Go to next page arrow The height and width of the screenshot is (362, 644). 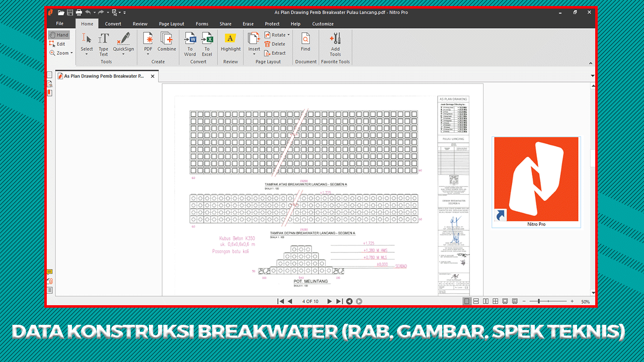coord(330,301)
